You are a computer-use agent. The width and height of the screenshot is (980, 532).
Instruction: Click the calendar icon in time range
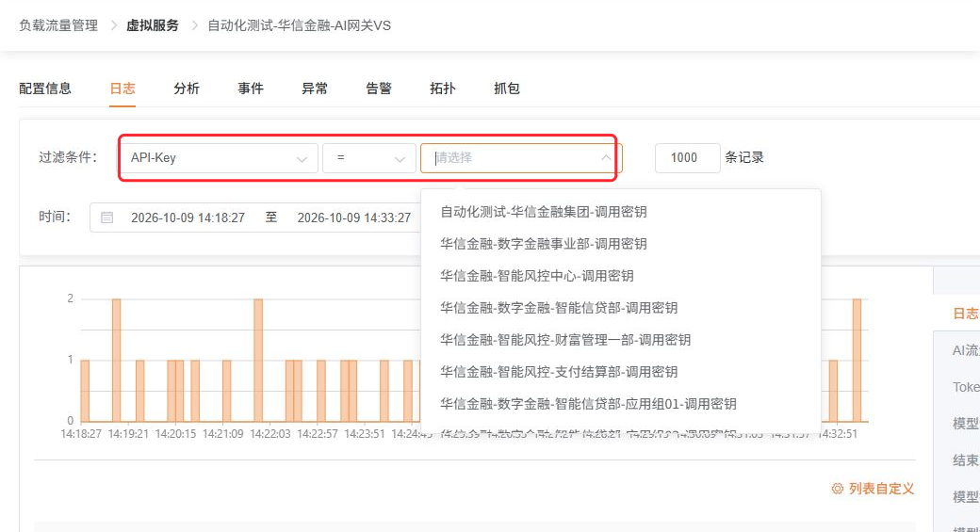[x=106, y=218]
